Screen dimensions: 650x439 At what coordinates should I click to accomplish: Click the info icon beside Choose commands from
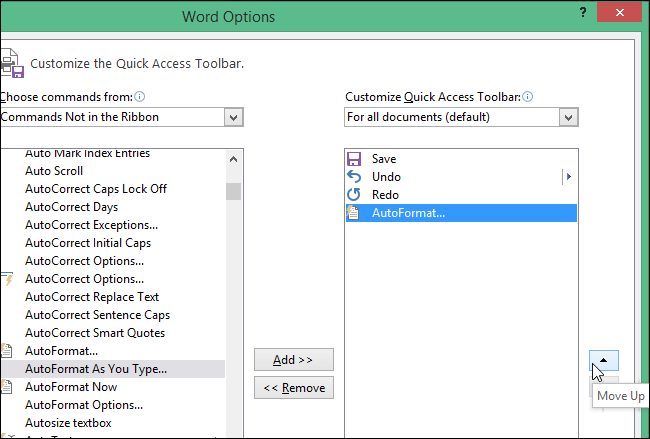point(140,97)
